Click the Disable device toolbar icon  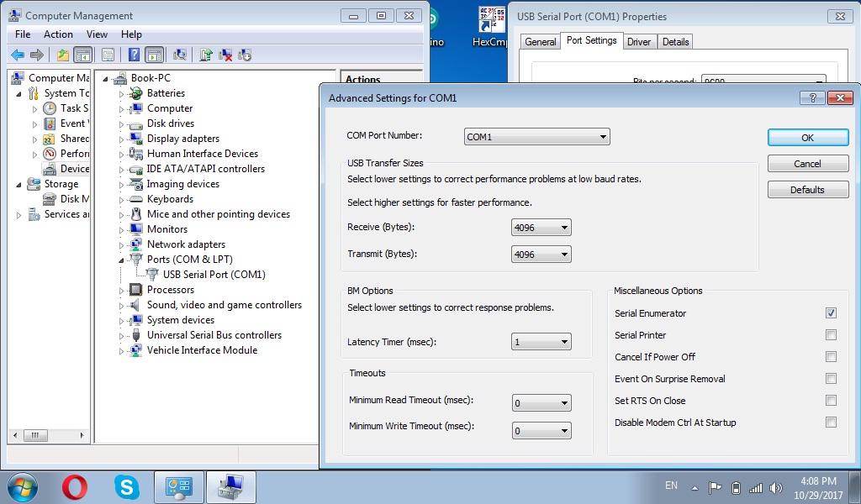tap(245, 55)
